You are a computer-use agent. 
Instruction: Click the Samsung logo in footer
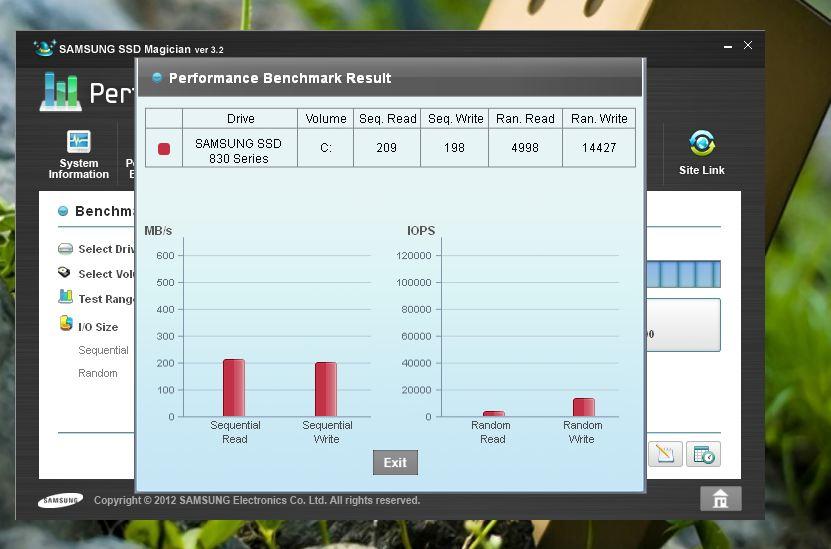[60, 500]
